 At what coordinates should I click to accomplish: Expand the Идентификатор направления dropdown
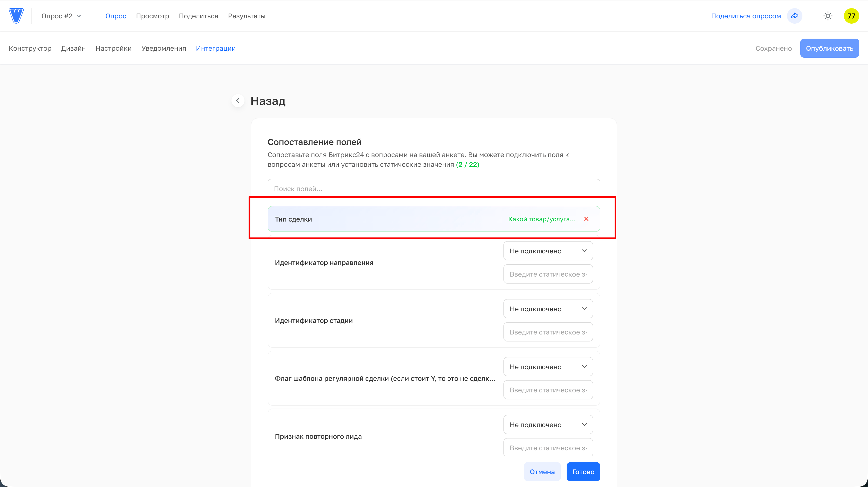coord(548,250)
